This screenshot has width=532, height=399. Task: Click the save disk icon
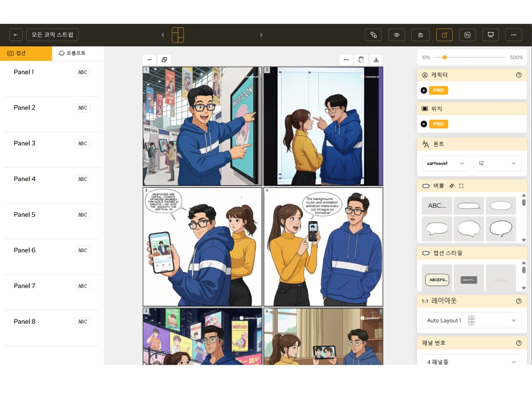point(420,35)
